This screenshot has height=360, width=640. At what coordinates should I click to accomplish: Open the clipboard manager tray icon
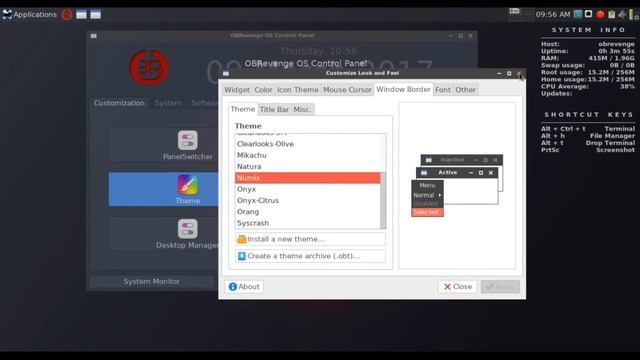[611, 15]
